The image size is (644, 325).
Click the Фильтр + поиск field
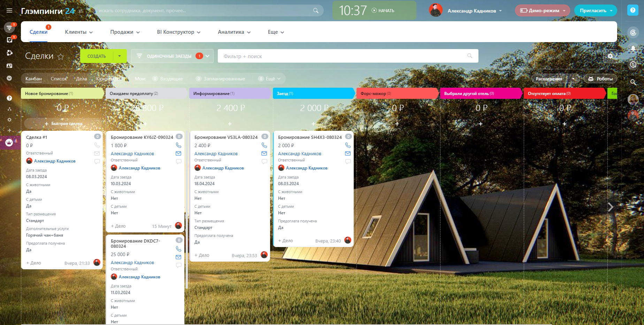click(348, 56)
